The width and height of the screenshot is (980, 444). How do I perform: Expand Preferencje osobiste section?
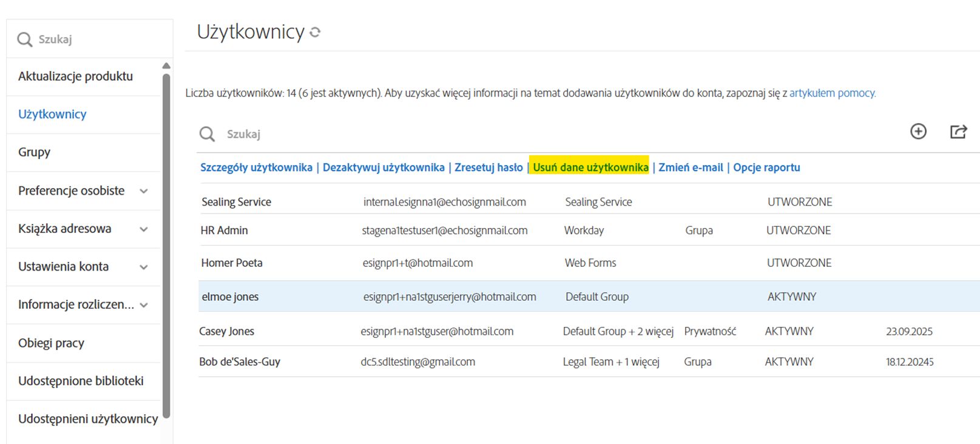(x=144, y=191)
